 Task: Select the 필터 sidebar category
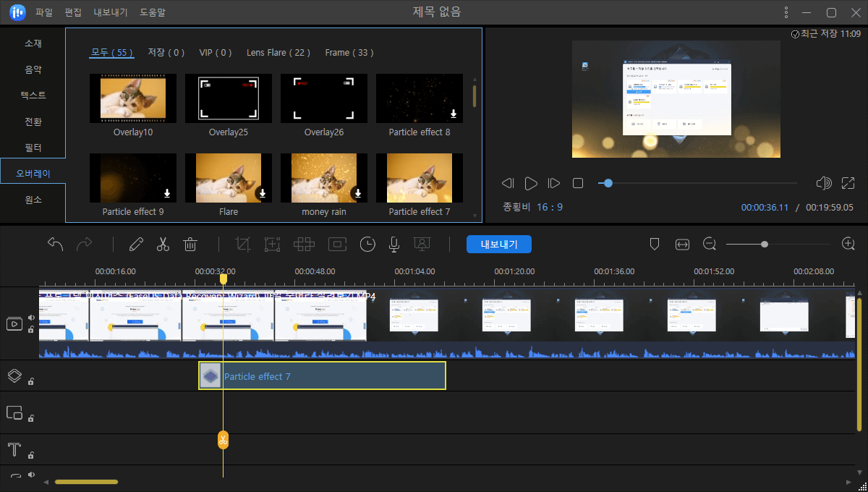33,148
